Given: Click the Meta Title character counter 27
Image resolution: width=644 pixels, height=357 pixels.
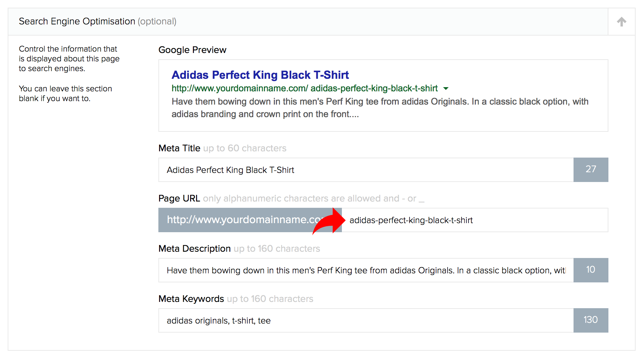Looking at the screenshot, I should click(591, 169).
